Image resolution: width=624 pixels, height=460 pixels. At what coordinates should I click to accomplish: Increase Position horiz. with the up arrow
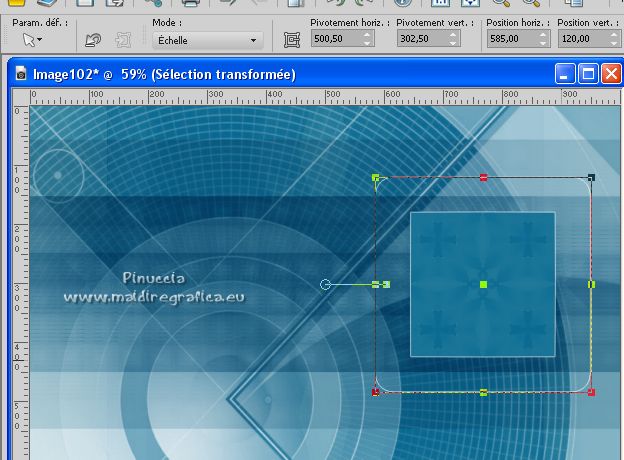[x=543, y=35]
